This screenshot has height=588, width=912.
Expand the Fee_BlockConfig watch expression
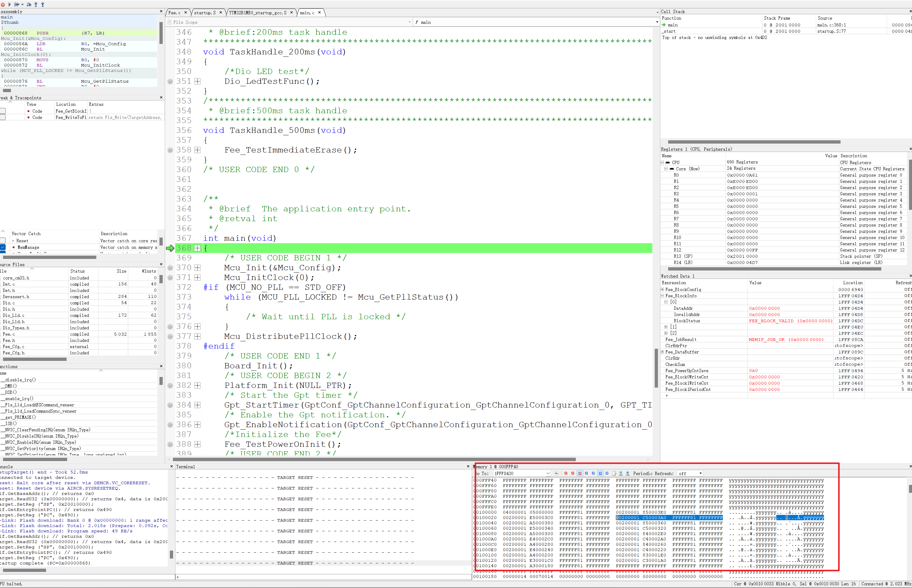click(663, 290)
